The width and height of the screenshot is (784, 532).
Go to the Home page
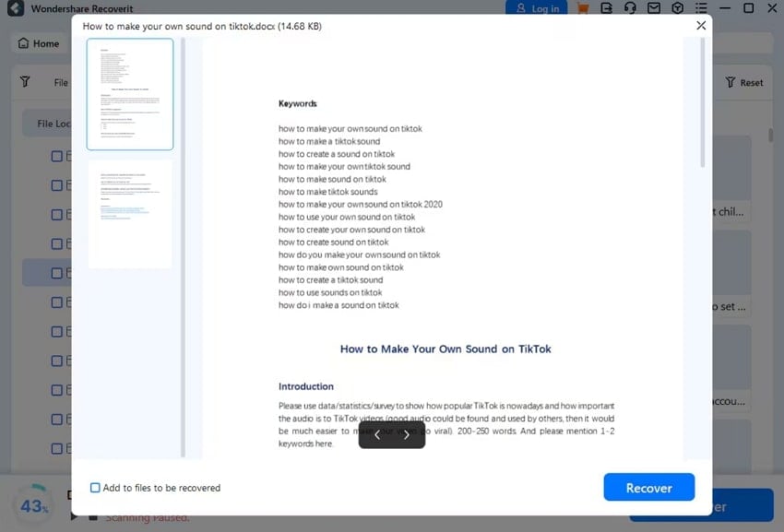(x=39, y=43)
